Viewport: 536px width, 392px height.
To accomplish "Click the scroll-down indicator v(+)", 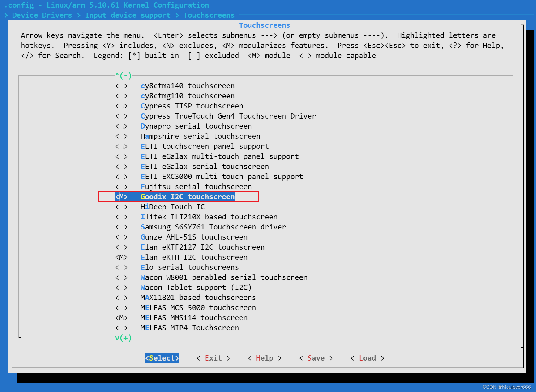I will (x=123, y=338).
